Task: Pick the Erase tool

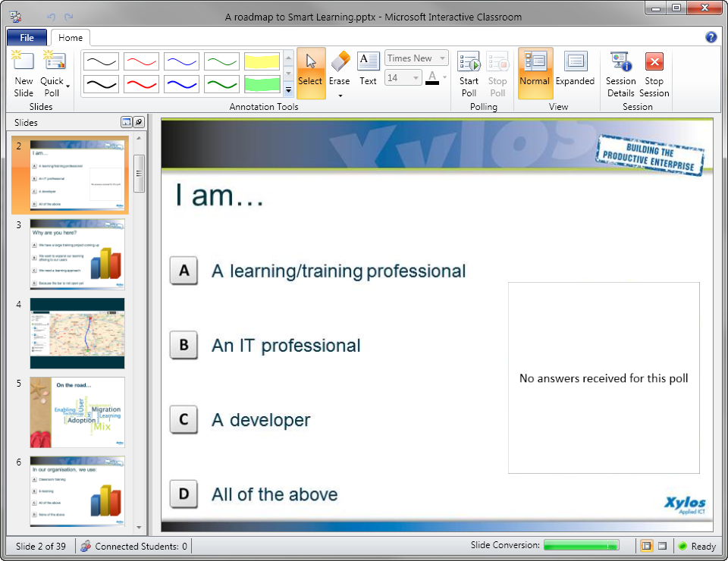Action: click(x=340, y=68)
